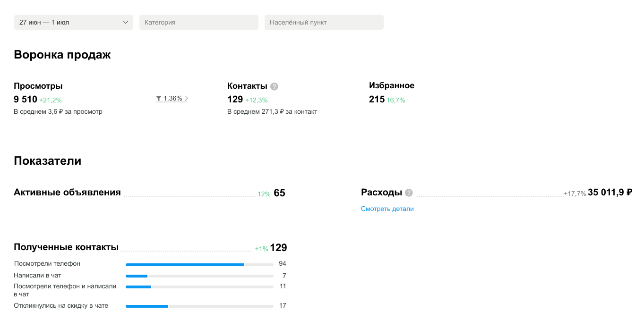
Task: Focus the Категория filter field
Action: click(x=198, y=22)
